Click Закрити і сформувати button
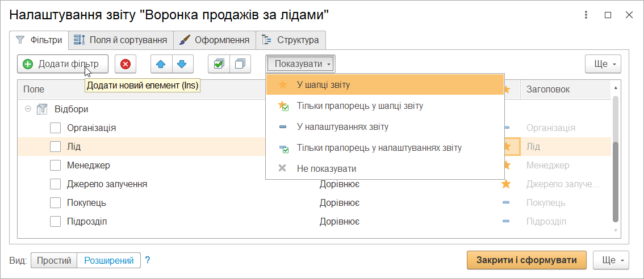The height and width of the screenshot is (279, 644). click(526, 260)
